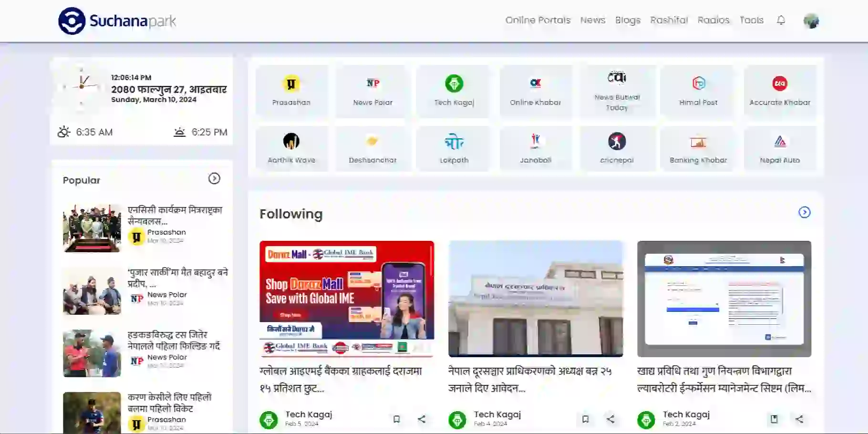Viewport: 868px width, 434px height.
Task: Click the analog clock widget
Action: pos(81,87)
